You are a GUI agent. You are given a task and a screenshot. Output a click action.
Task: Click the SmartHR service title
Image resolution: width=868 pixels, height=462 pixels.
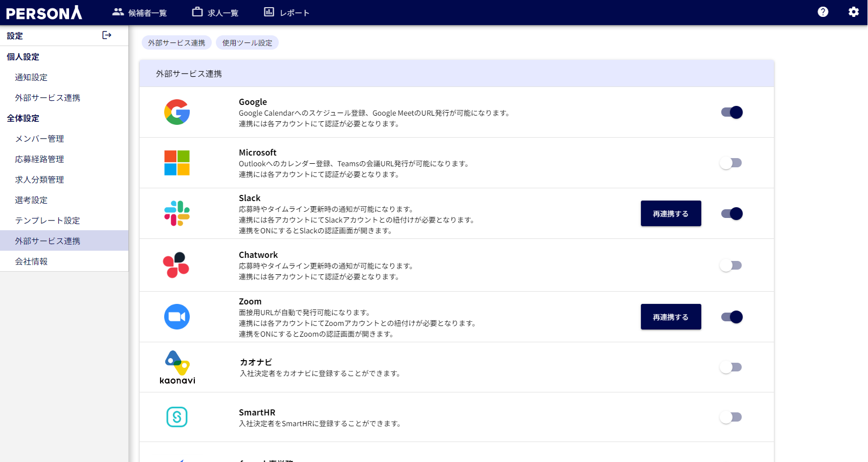[257, 412]
